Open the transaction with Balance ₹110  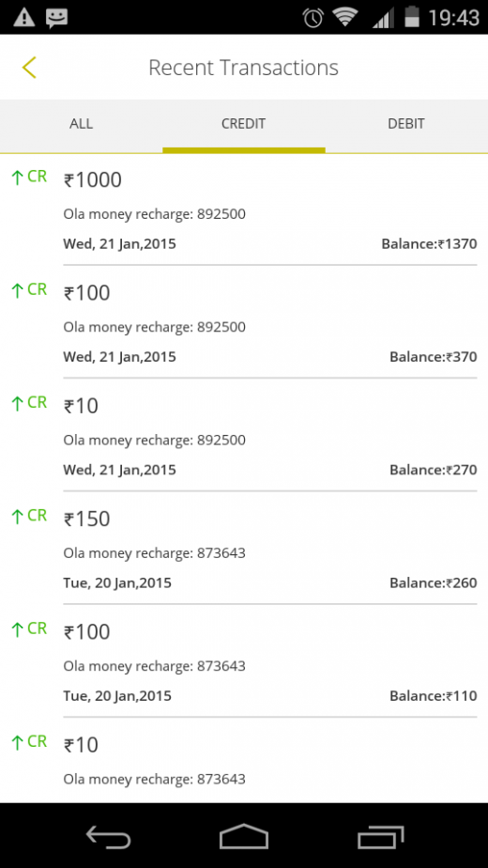click(244, 661)
